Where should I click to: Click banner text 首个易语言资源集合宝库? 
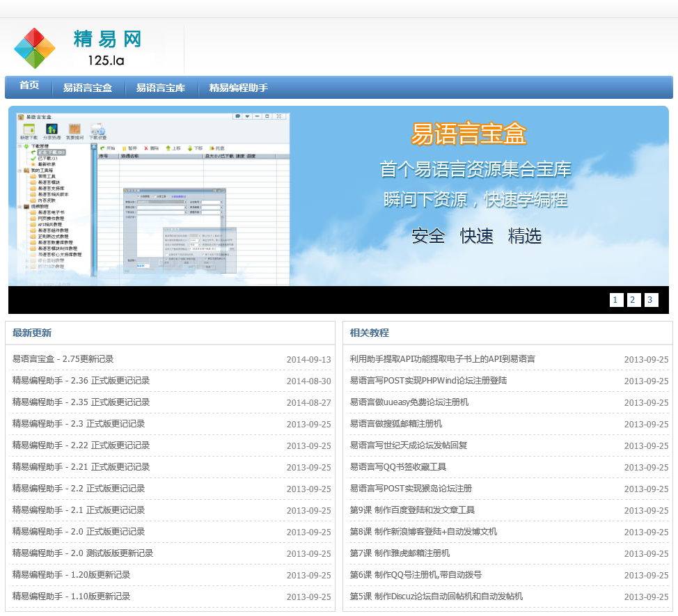tap(475, 169)
